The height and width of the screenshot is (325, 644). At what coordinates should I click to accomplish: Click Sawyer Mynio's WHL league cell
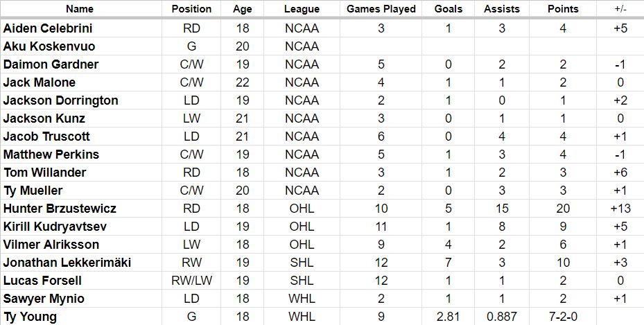pos(302,299)
